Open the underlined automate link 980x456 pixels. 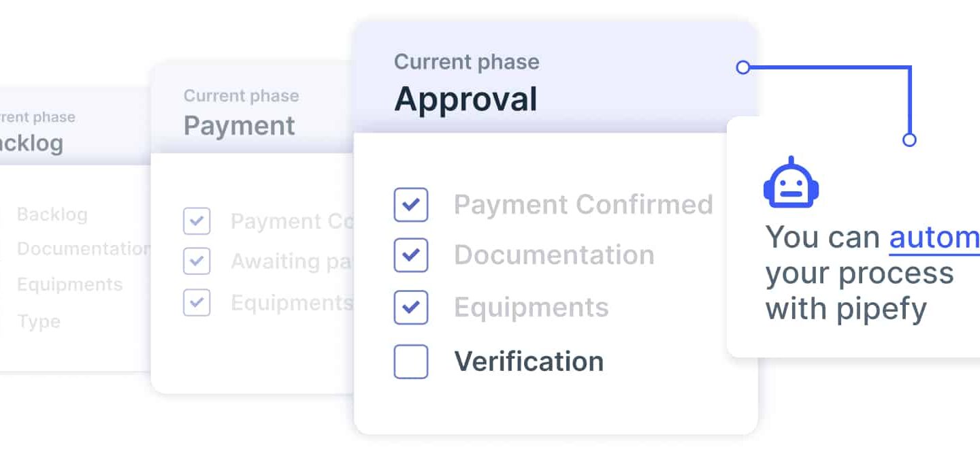point(934,238)
